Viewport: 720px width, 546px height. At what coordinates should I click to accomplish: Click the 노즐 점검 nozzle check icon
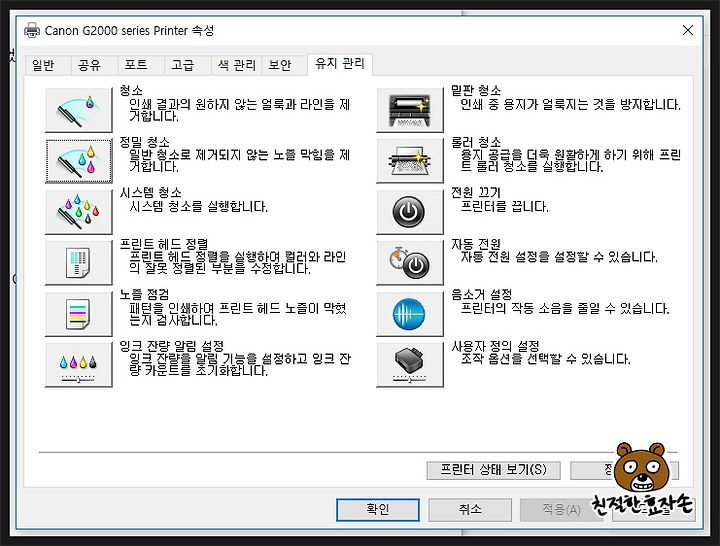pyautogui.click(x=79, y=314)
